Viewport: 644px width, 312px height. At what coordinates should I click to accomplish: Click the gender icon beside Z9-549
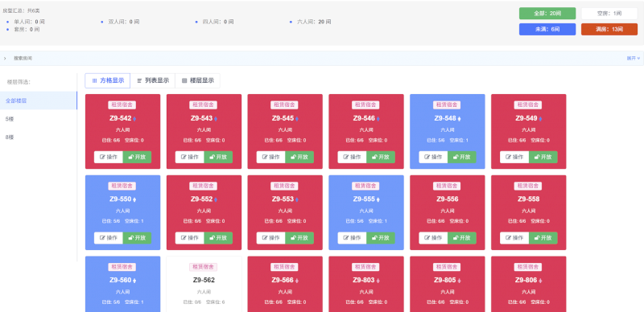[540, 119]
